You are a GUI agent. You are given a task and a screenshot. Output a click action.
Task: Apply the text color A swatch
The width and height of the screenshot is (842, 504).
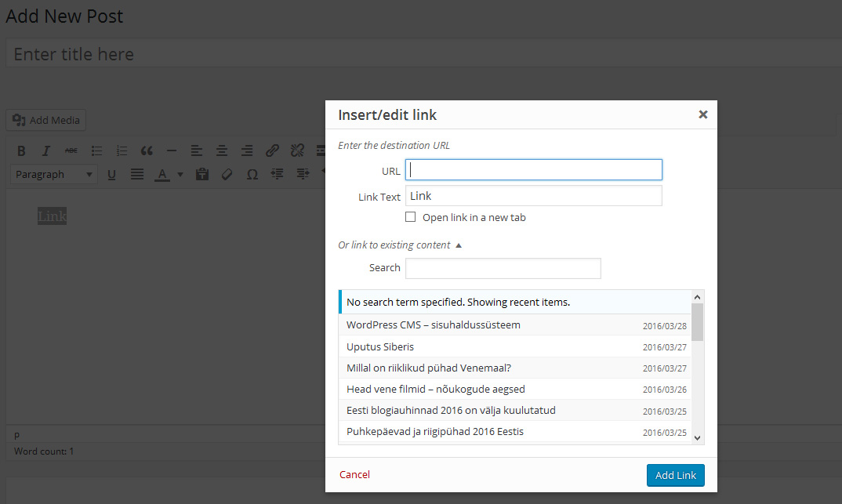click(x=162, y=175)
